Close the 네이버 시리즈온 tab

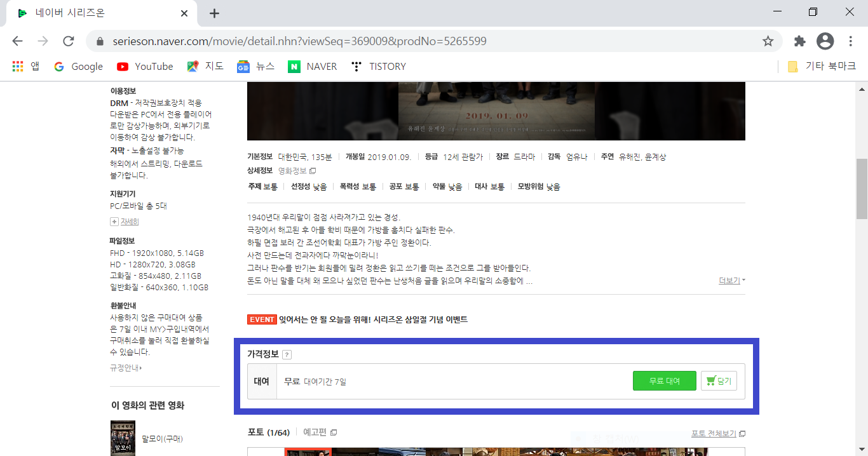click(184, 13)
